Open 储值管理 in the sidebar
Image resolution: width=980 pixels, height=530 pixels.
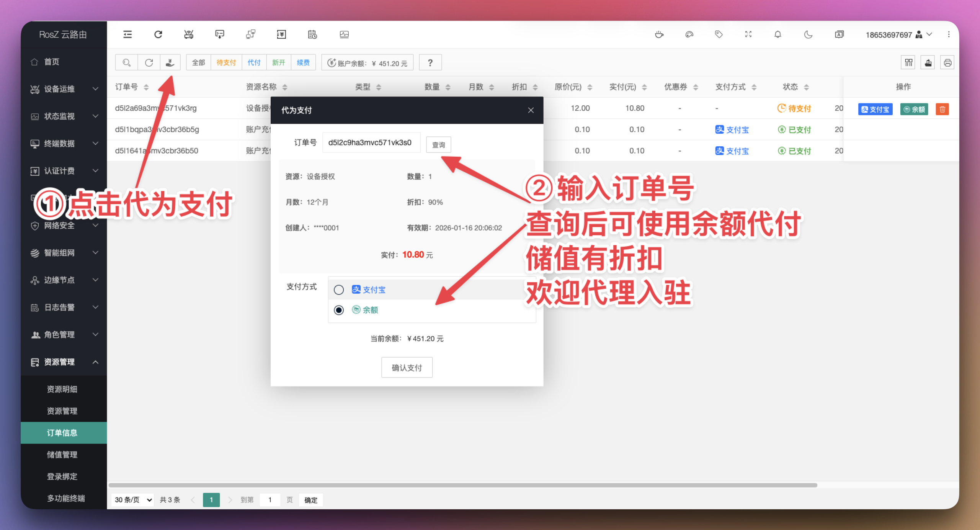[x=62, y=455]
